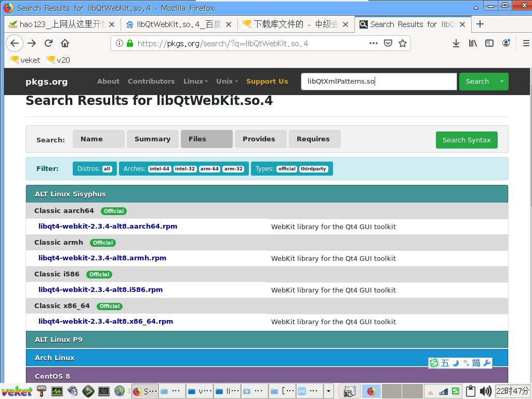
Task: Expand the Linux dropdown menu
Action: click(x=195, y=82)
